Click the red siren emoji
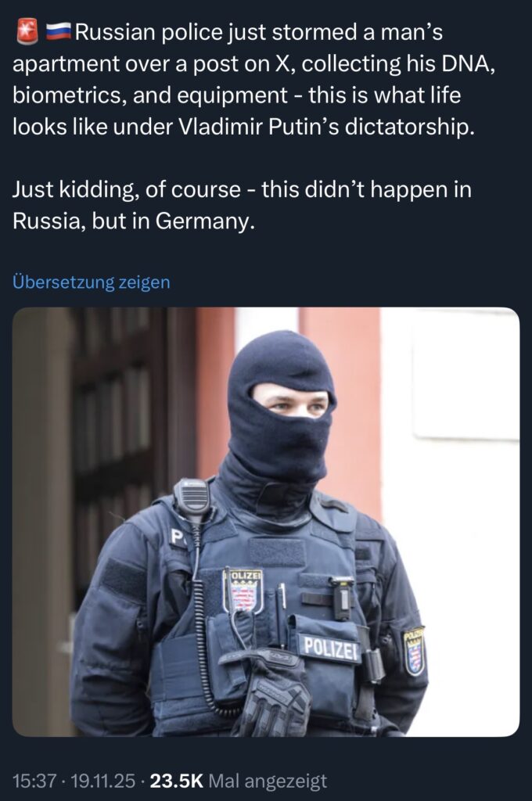 27,31
